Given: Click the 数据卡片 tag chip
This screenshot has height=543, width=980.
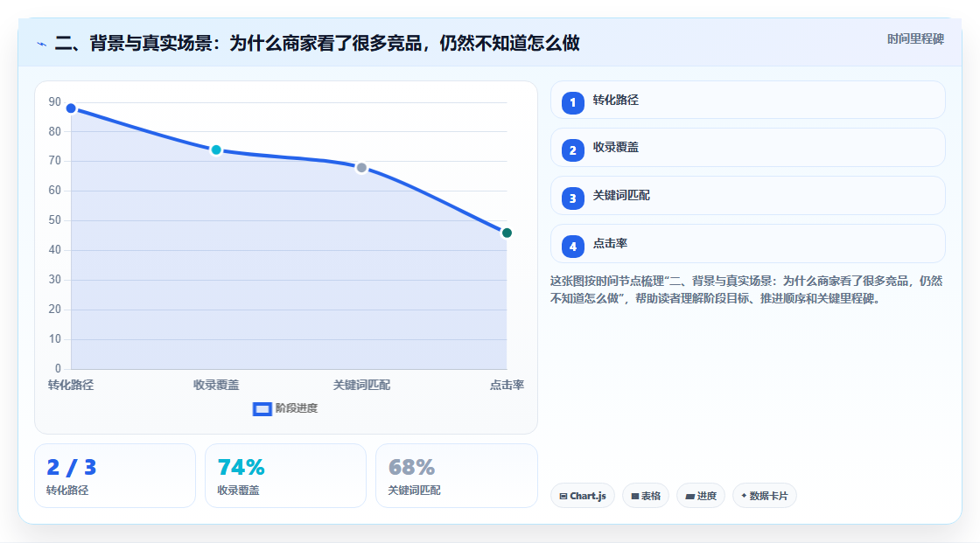Looking at the screenshot, I should tap(765, 496).
